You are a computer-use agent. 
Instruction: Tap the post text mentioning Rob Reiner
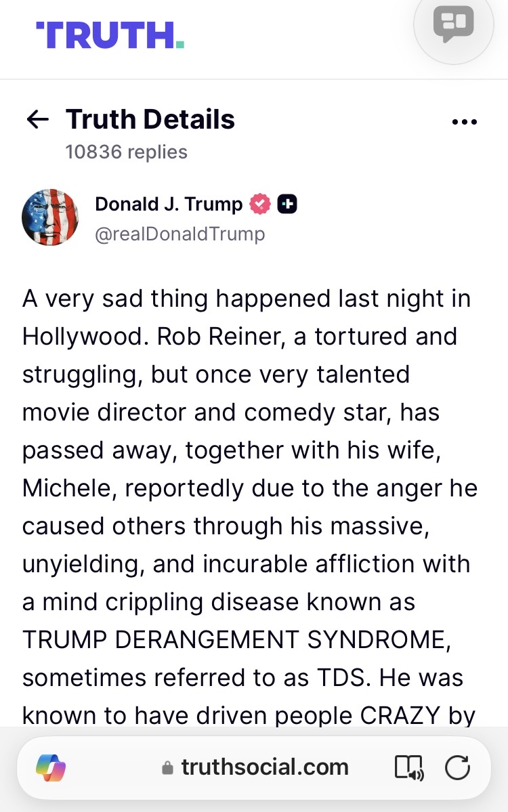[239, 337]
